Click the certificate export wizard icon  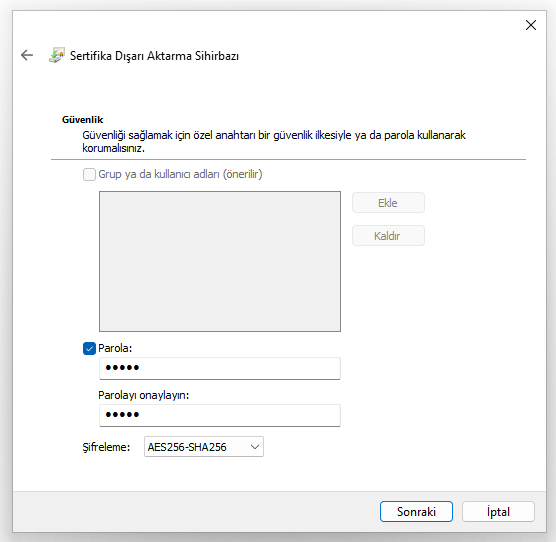57,55
